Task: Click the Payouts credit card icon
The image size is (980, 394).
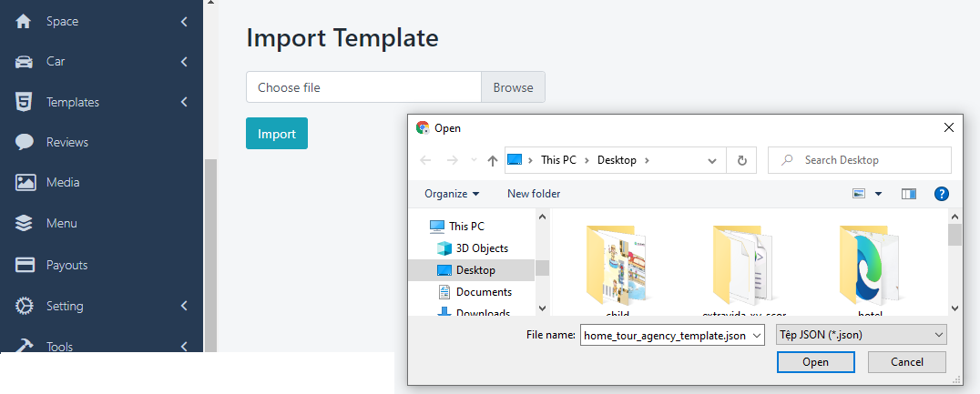Action: coord(25,265)
